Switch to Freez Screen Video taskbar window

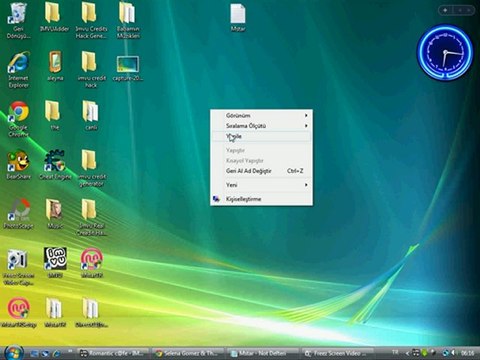338,353
